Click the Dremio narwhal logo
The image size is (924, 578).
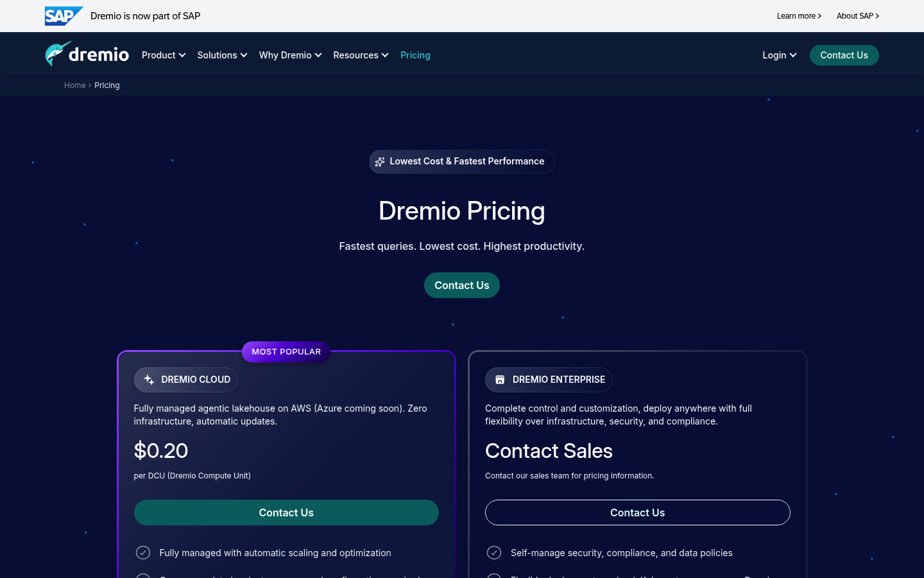[87, 55]
